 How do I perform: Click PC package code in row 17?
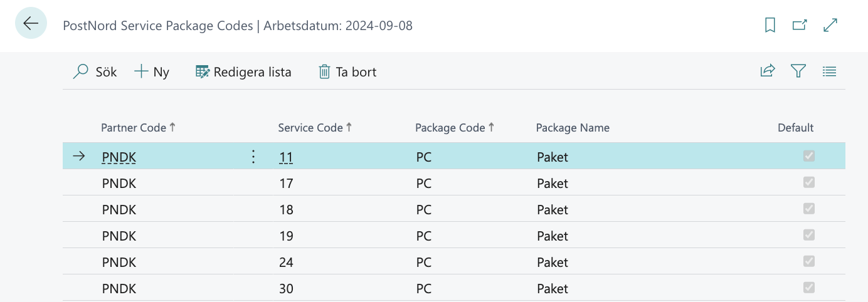point(424,184)
